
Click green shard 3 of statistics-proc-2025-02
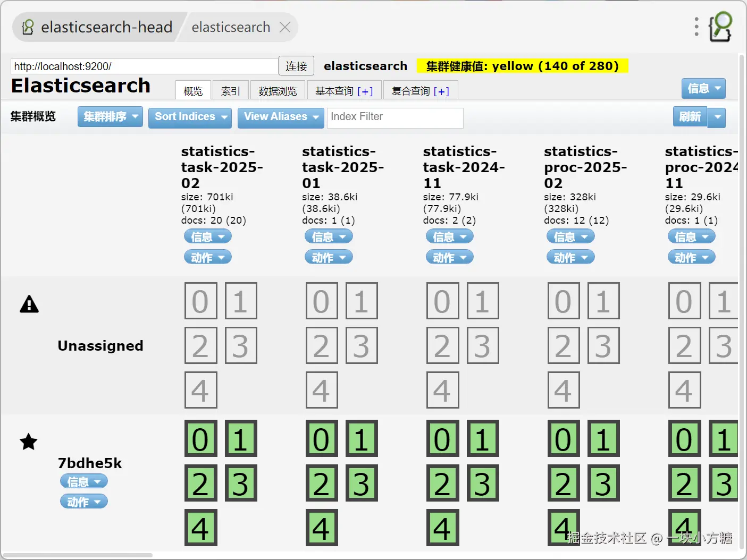[603, 483]
